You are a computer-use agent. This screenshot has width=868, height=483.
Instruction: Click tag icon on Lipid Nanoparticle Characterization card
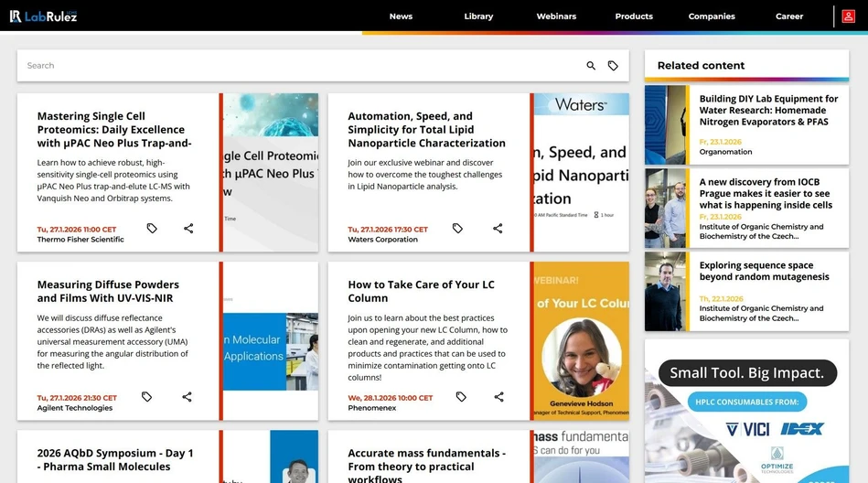point(457,228)
